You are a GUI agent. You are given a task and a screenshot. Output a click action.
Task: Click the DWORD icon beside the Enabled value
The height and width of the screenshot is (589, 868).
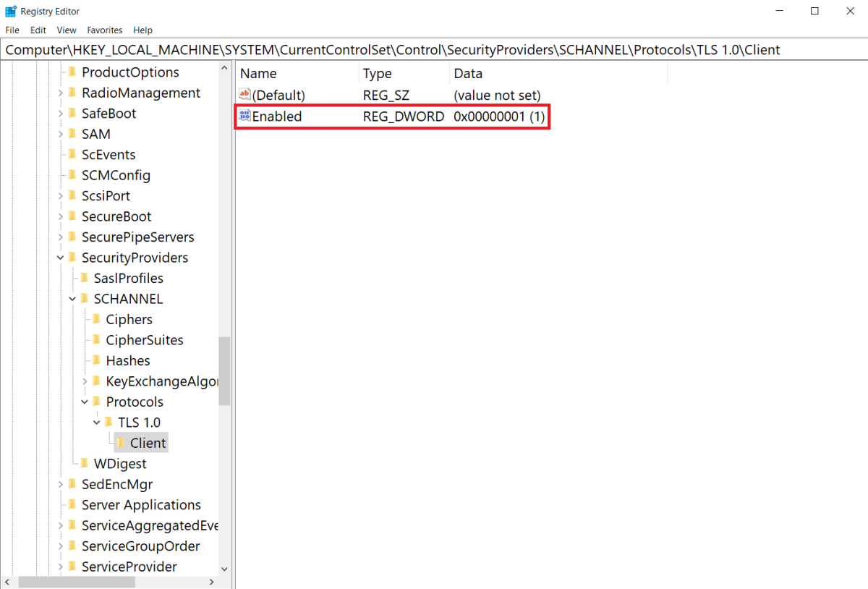pyautogui.click(x=244, y=116)
